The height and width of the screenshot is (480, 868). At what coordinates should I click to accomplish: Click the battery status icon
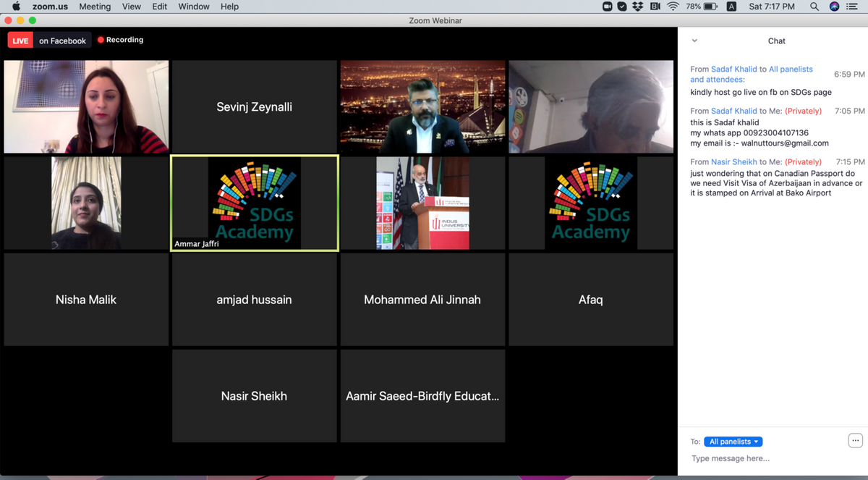coord(710,7)
